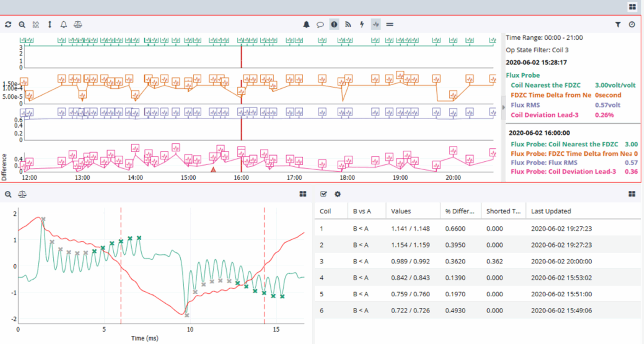Open the time clock icon at top right

(632, 25)
